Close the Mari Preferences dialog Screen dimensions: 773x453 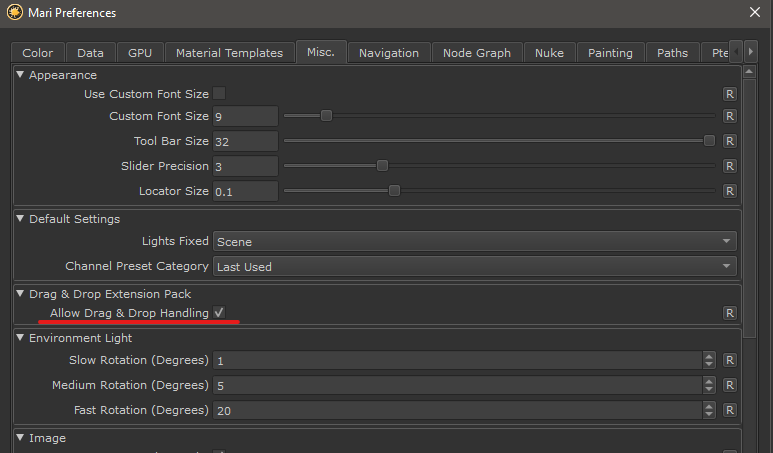(x=755, y=13)
